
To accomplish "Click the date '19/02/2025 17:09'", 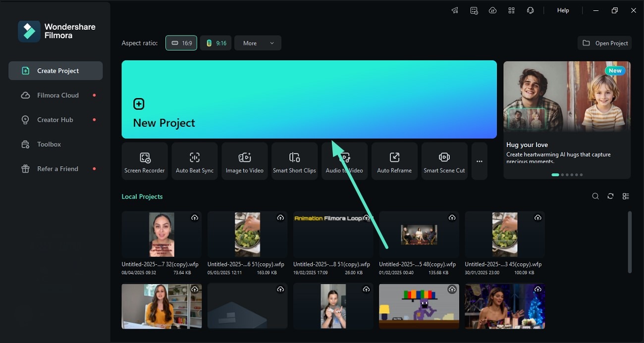I will tap(312, 273).
